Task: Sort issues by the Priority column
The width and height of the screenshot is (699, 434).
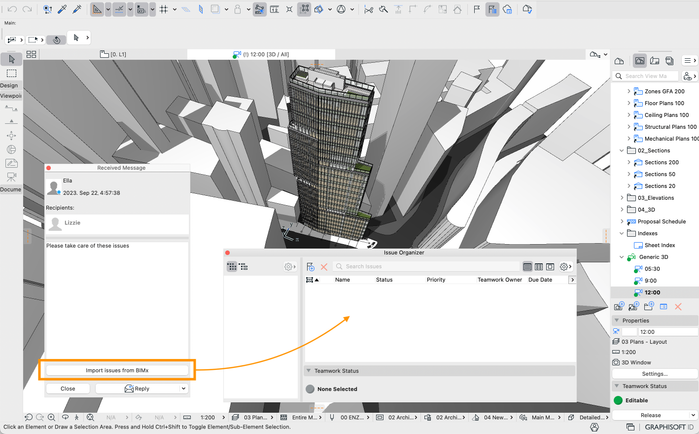Action: (x=436, y=280)
